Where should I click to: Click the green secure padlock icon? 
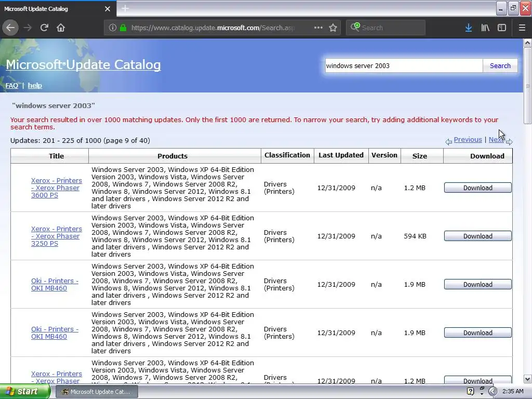[123, 28]
